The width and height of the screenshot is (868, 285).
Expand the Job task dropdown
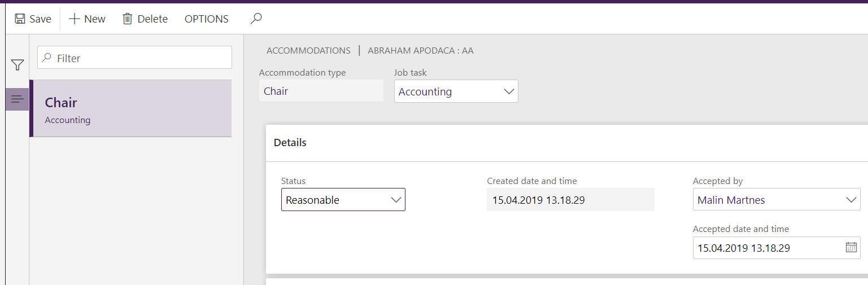coord(509,91)
